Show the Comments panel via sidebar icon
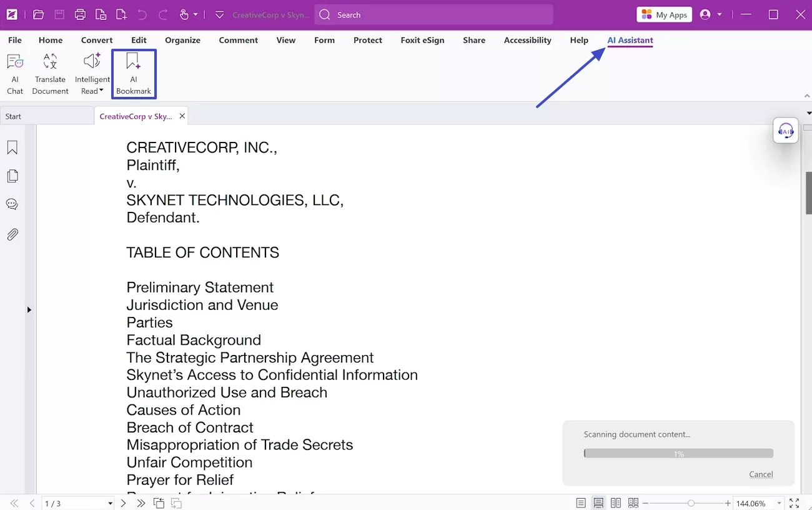 coord(12,204)
